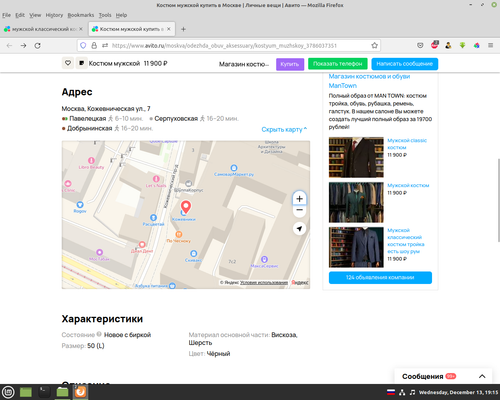Screen dimensions: 500x400
Task: Open Магазин костюмов и обуви ManTown link
Action: pos(369,81)
